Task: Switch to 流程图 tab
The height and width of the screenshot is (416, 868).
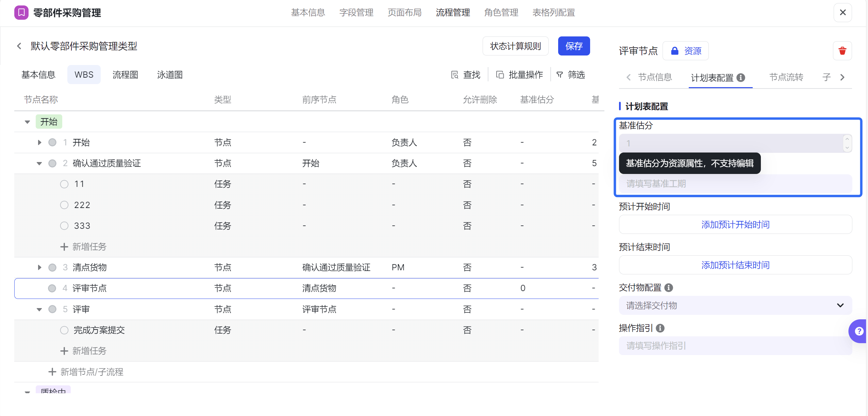Action: coord(125,75)
